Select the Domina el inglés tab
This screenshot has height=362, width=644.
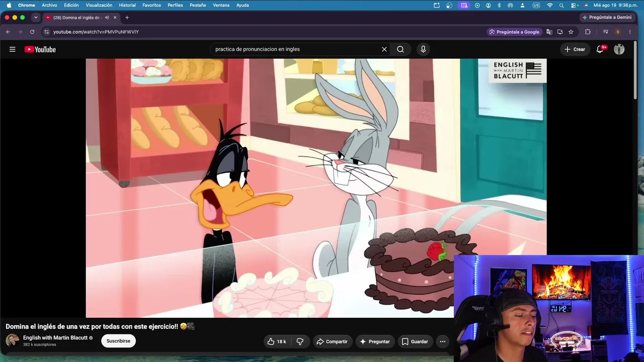point(77,18)
